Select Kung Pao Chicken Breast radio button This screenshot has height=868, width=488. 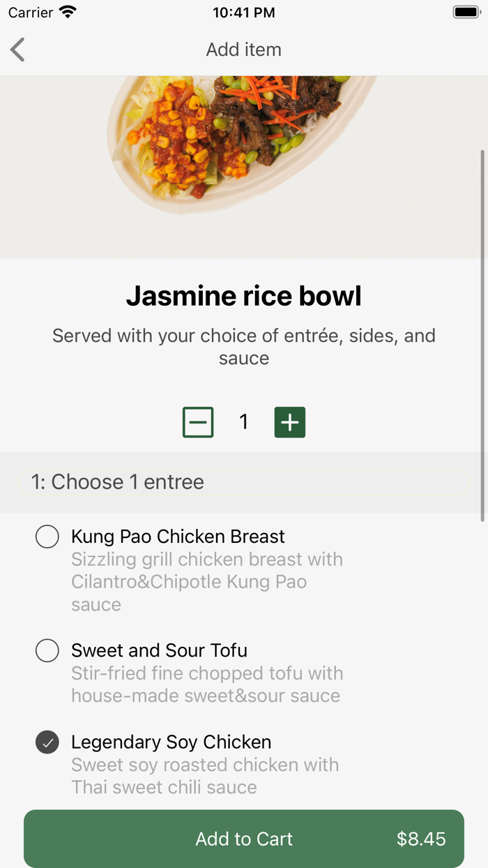47,537
